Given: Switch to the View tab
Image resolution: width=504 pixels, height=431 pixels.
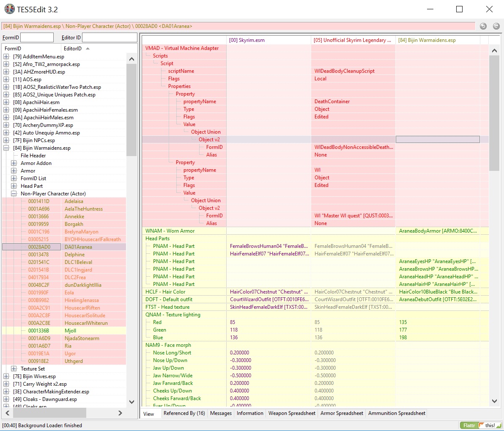Looking at the screenshot, I should pos(149,414).
